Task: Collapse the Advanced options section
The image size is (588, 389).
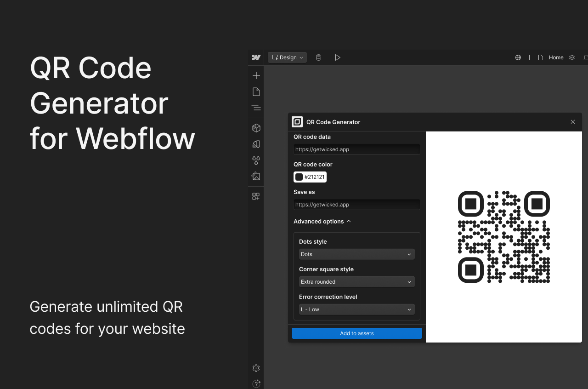Action: tap(349, 221)
